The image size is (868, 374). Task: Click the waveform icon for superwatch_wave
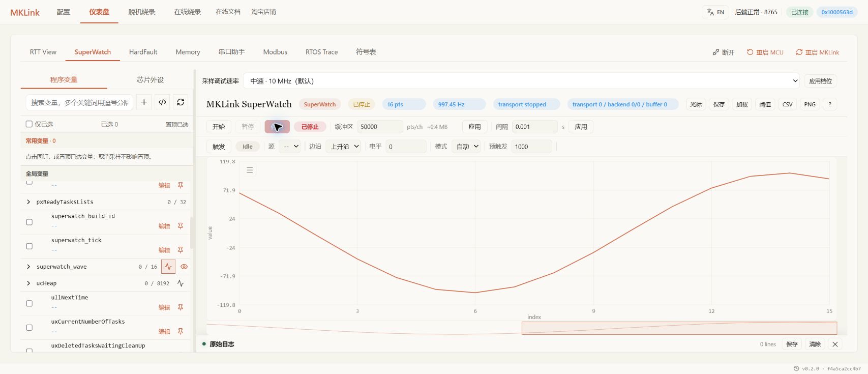point(168,267)
